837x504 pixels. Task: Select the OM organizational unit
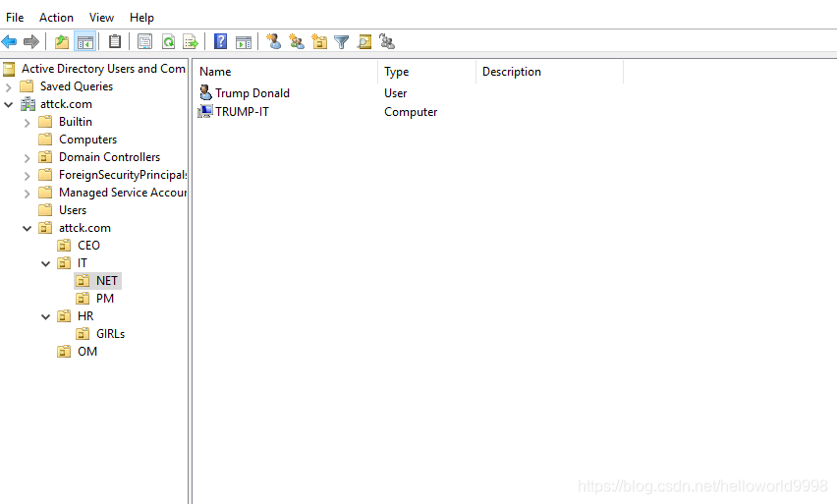click(x=87, y=351)
